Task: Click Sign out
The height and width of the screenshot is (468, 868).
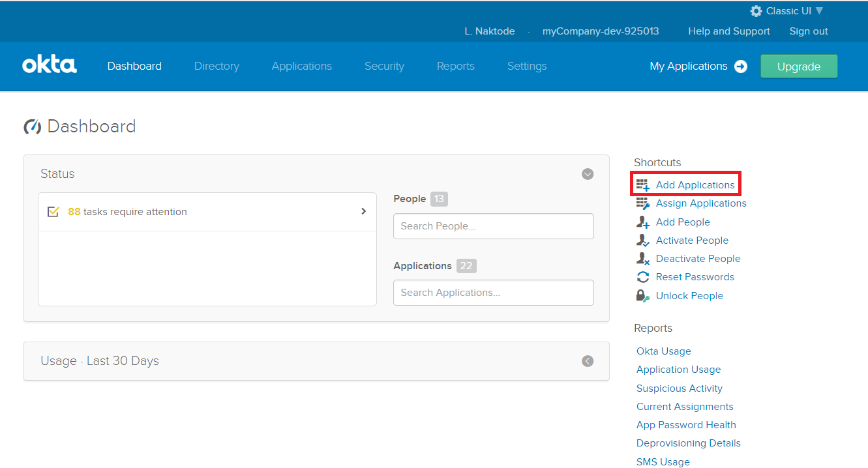Action: (809, 31)
